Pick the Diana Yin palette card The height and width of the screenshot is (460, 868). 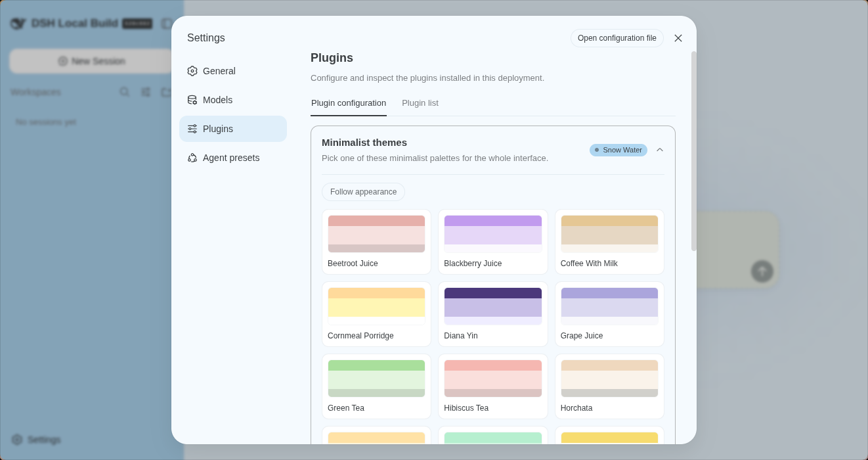coord(493,314)
